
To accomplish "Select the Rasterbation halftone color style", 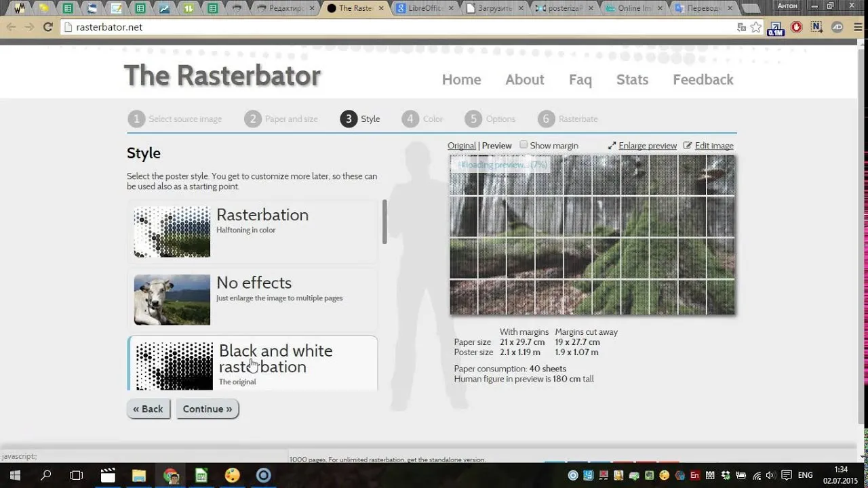I will click(x=252, y=232).
